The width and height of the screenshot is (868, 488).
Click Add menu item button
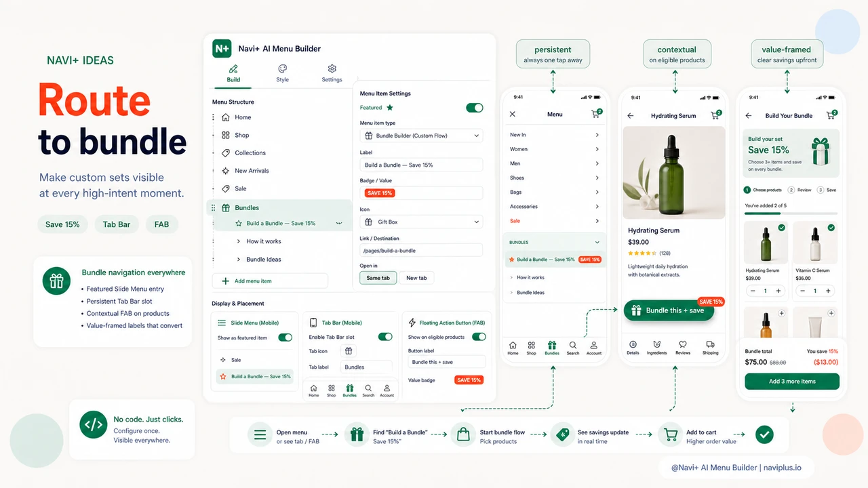point(270,281)
